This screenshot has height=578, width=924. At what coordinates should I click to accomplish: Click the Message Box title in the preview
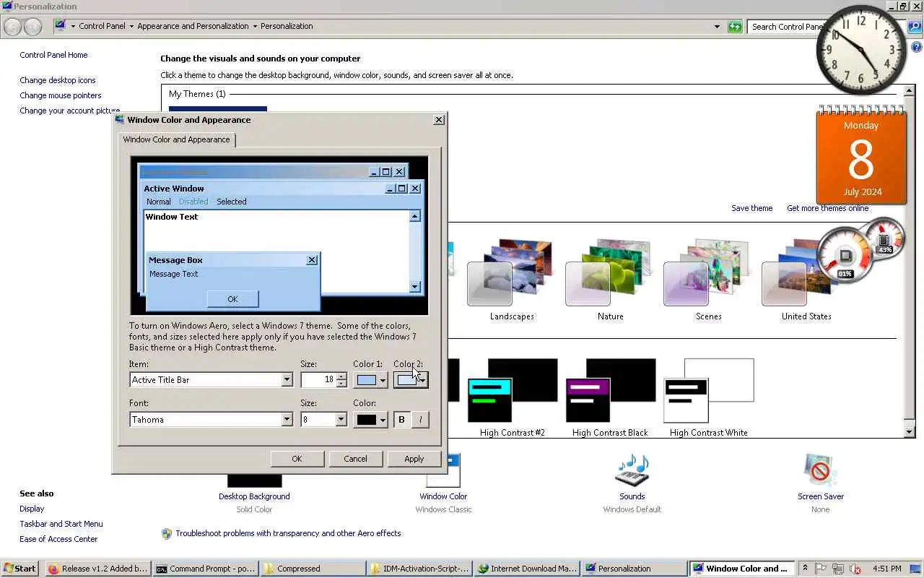point(175,260)
